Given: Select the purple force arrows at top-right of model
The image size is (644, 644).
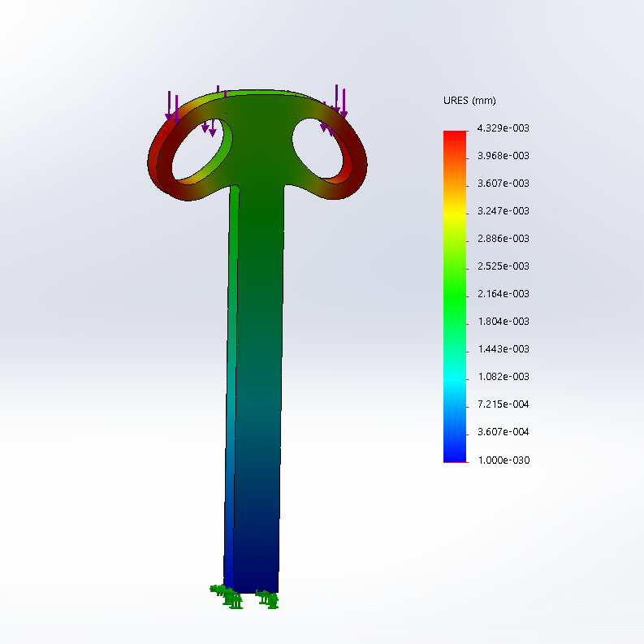Looking at the screenshot, I should point(339,101).
